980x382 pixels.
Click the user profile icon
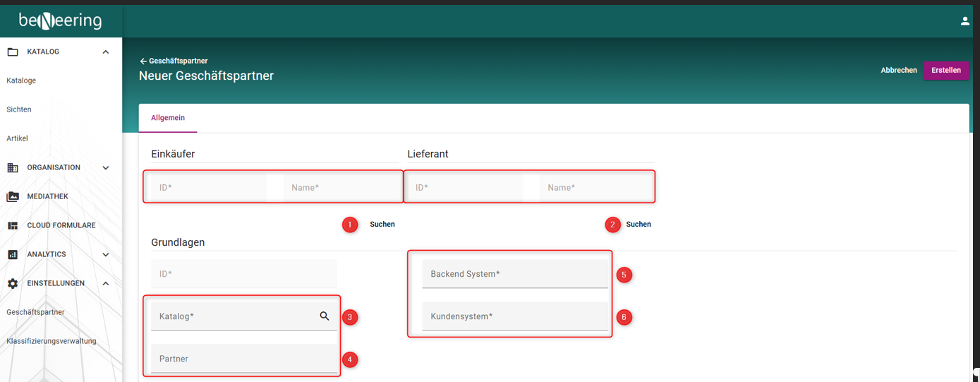point(965,21)
